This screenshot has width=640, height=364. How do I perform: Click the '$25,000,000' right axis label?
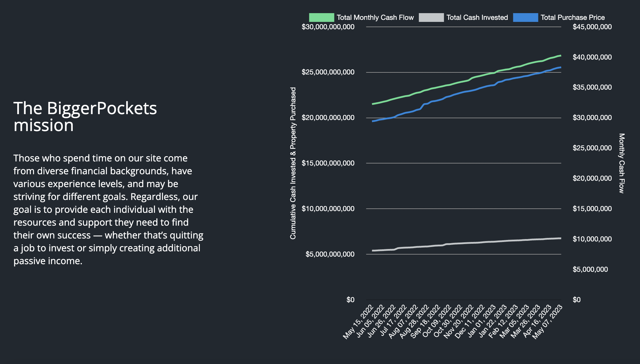592,148
